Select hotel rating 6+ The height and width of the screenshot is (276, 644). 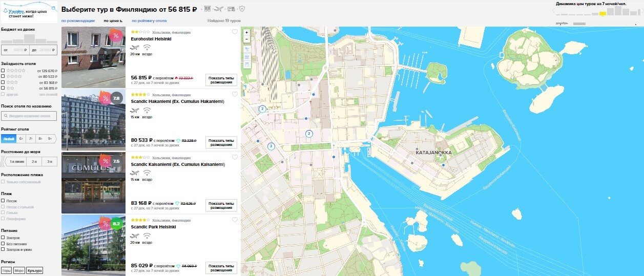21,138
